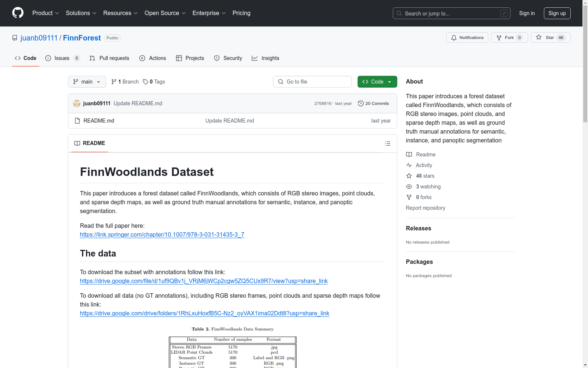The width and height of the screenshot is (588, 368).
Task: Click juanb09111 avatar in commit row
Action: tap(77, 103)
